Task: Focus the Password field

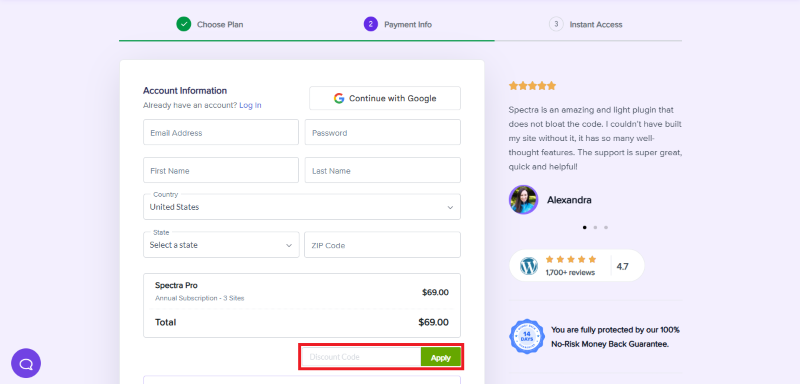Action: (383, 133)
